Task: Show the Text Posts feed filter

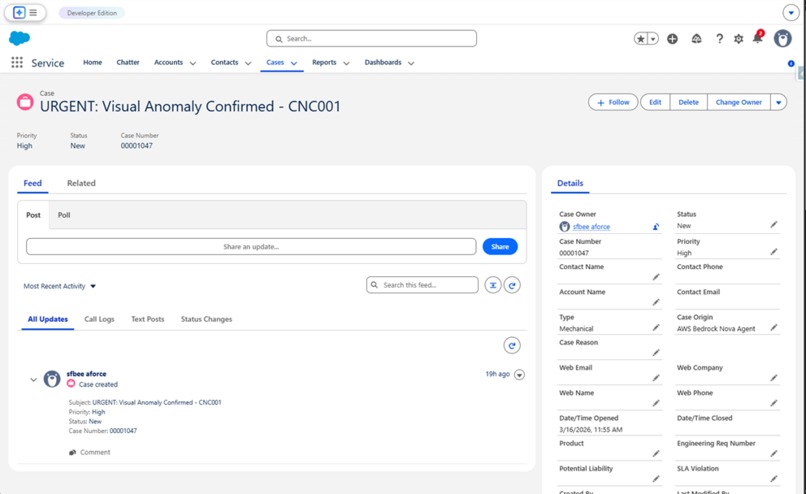Action: coord(148,319)
